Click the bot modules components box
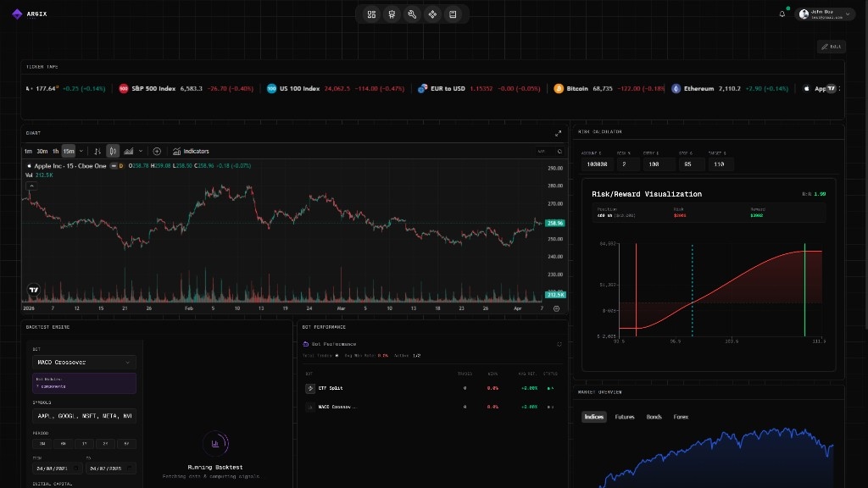The width and height of the screenshot is (868, 488). pyautogui.click(x=84, y=383)
